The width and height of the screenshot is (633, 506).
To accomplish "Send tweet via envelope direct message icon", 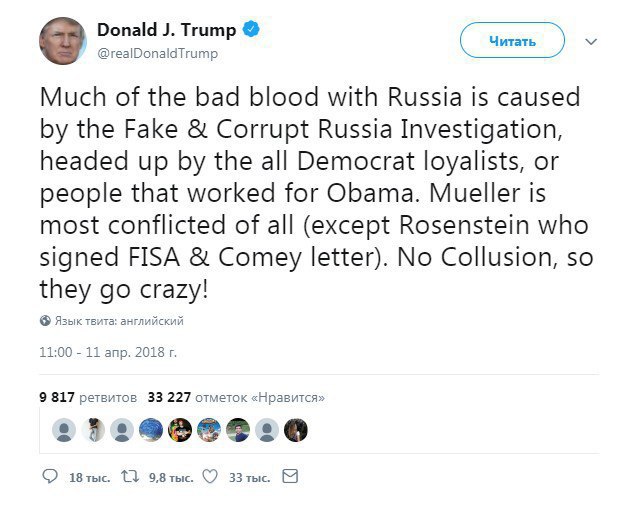I will 290,478.
